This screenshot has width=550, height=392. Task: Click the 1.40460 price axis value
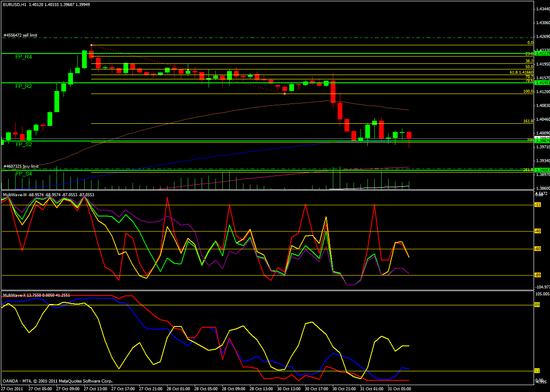pos(543,119)
